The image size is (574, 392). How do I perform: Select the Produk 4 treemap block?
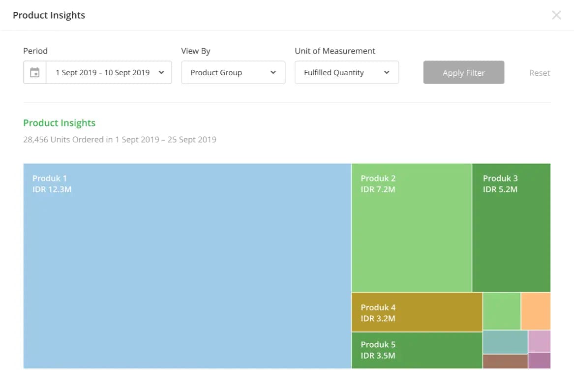coord(417,312)
